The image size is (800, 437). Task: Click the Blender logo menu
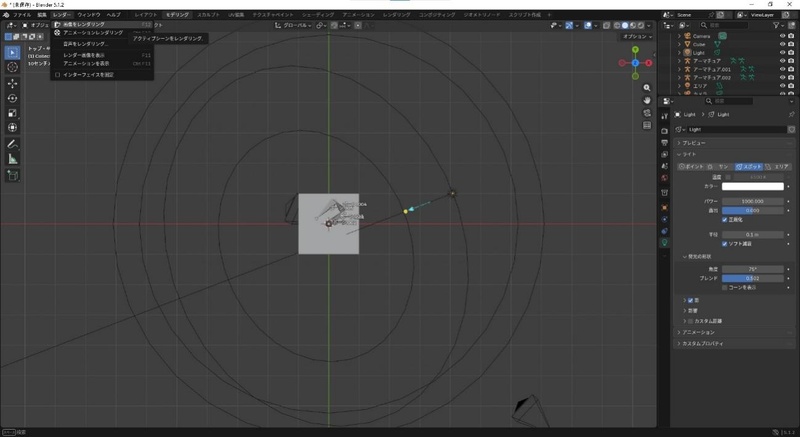[6, 15]
